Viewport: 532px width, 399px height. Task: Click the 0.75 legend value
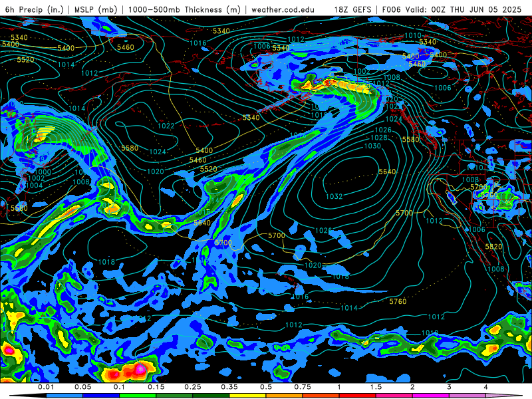tap(303, 387)
